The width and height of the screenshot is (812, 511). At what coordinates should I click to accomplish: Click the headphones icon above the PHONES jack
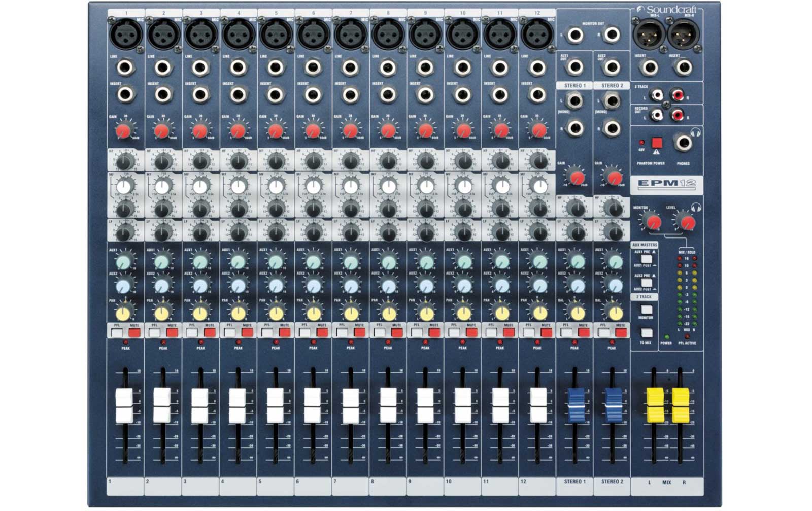pyautogui.click(x=696, y=132)
